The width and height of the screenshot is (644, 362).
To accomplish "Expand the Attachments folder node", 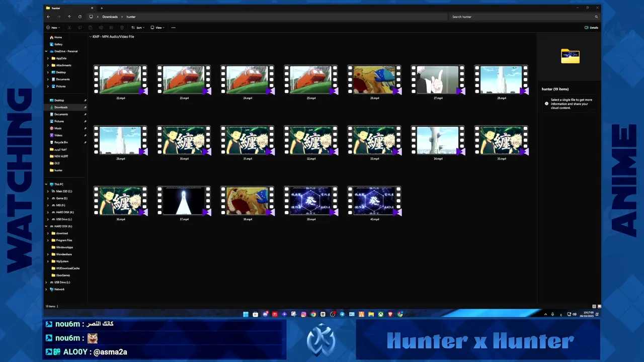I will click(x=48, y=65).
